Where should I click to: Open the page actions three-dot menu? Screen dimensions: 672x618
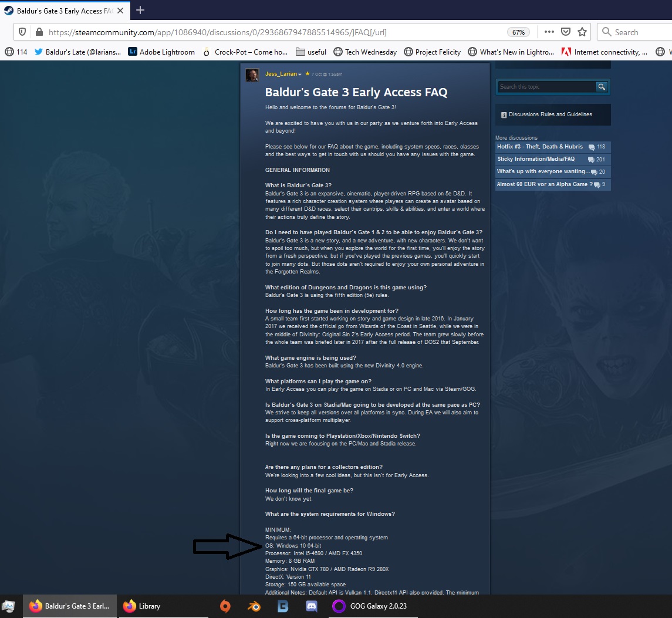click(549, 32)
